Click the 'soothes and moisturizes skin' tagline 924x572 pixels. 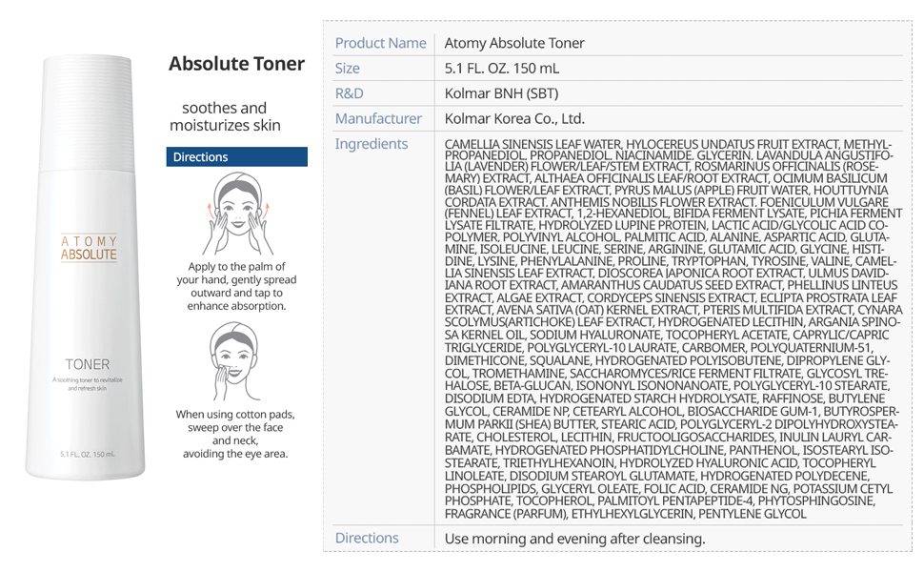tap(225, 116)
